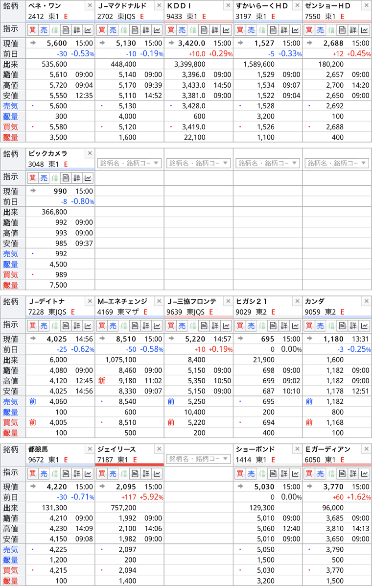
Task: Click the 詳 detail icon for J-マクドナルド
Action: click(146, 30)
